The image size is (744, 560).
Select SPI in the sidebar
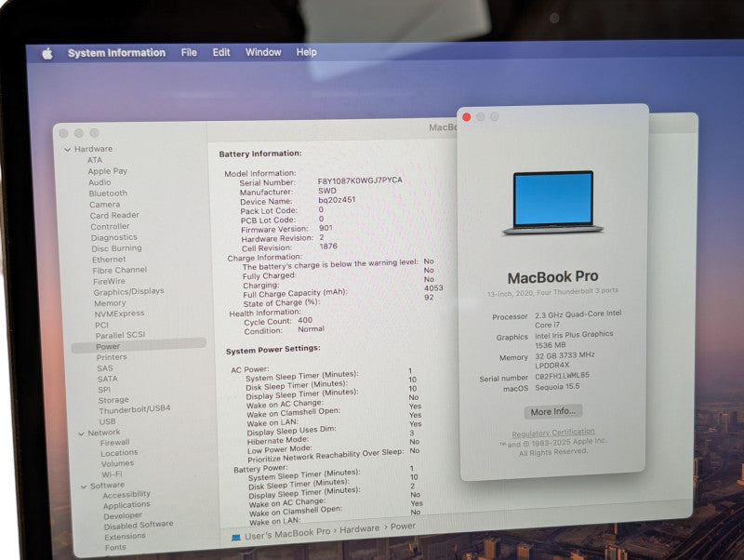tap(104, 390)
